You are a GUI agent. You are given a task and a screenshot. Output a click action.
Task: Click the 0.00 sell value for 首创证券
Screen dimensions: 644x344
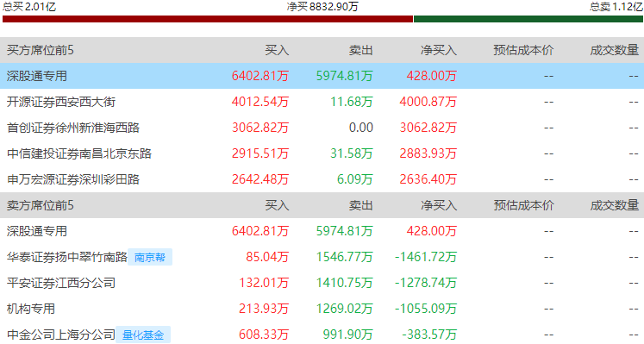361,128
